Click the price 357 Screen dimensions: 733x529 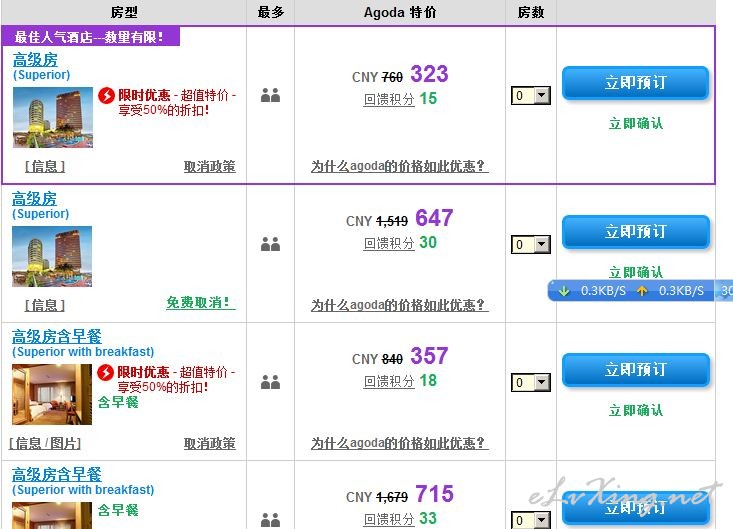tap(429, 356)
